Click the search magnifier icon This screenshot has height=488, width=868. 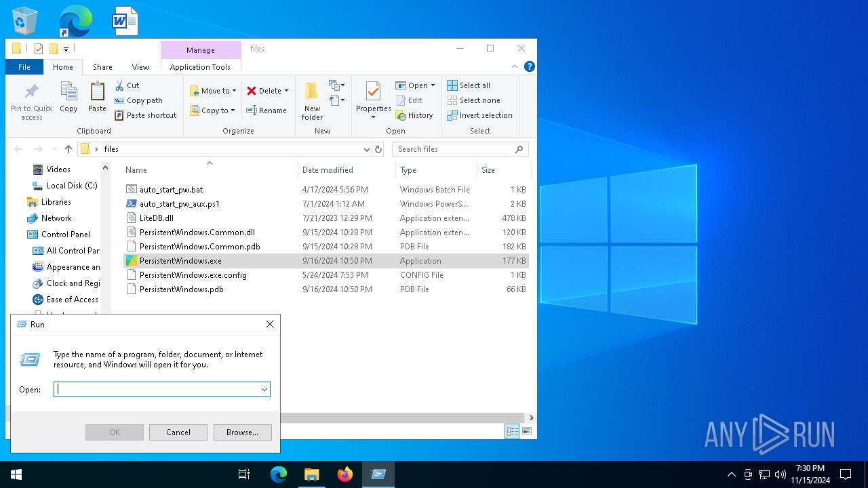pos(519,149)
